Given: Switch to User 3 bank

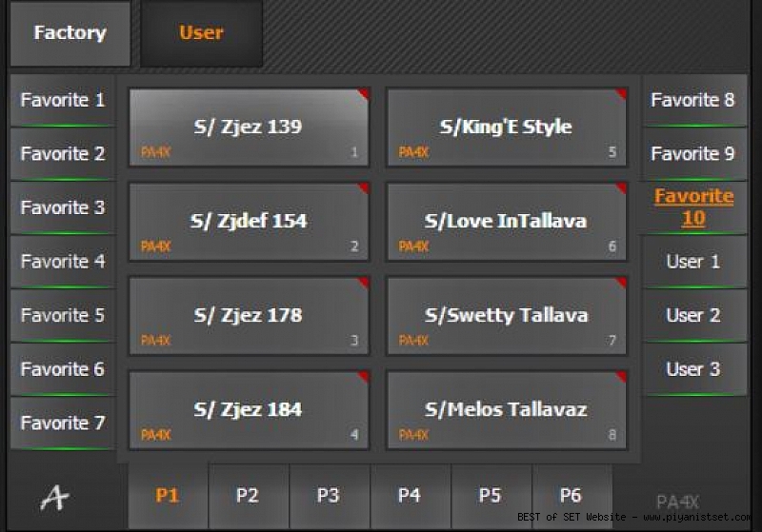Looking at the screenshot, I should (x=693, y=369).
